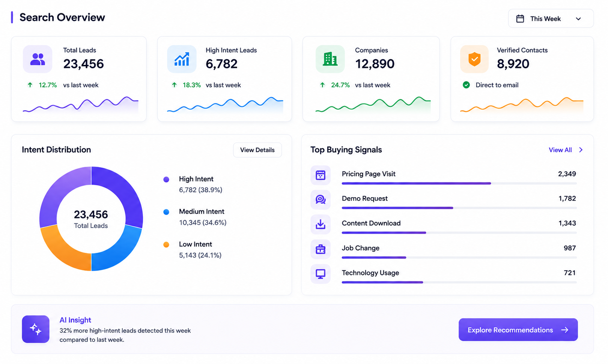Expand the dropdown chevron beside This Week
The width and height of the screenshot is (608, 364).
click(x=578, y=19)
